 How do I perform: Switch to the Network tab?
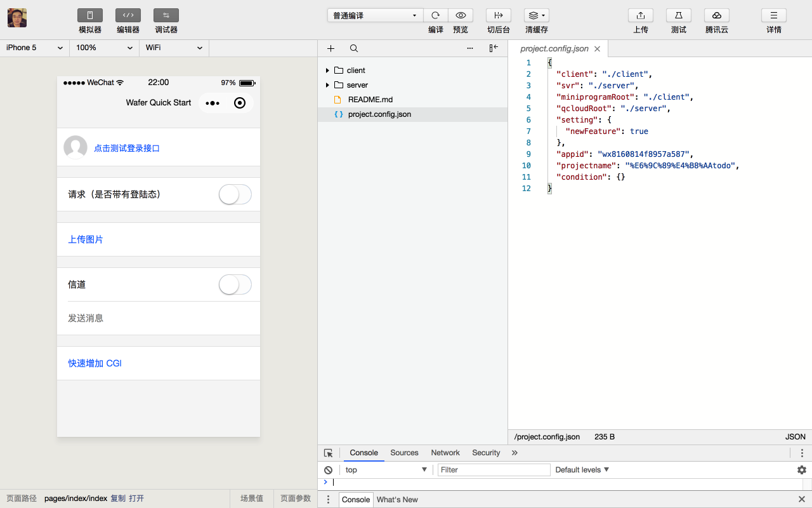point(445,453)
